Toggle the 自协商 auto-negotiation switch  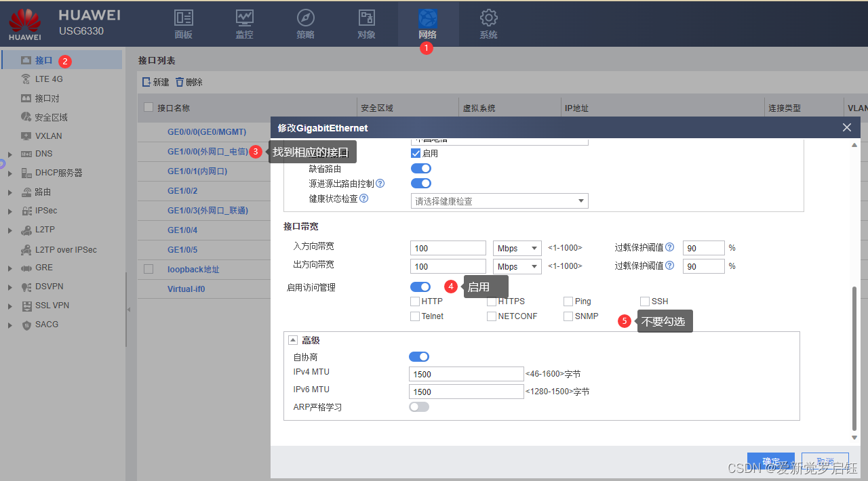click(419, 356)
